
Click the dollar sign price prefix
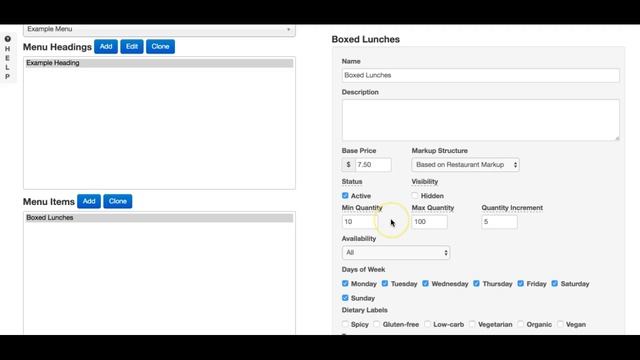(348, 165)
